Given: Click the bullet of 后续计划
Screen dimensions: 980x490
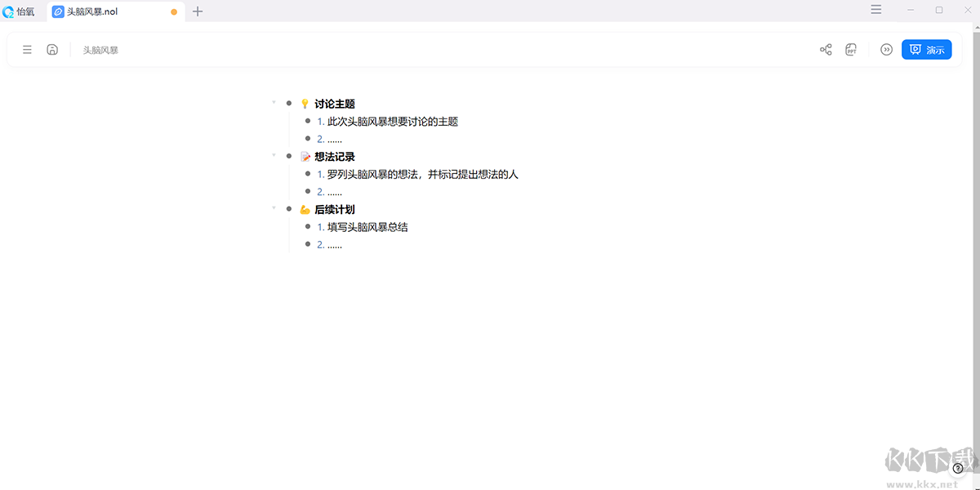Looking at the screenshot, I should [x=289, y=209].
